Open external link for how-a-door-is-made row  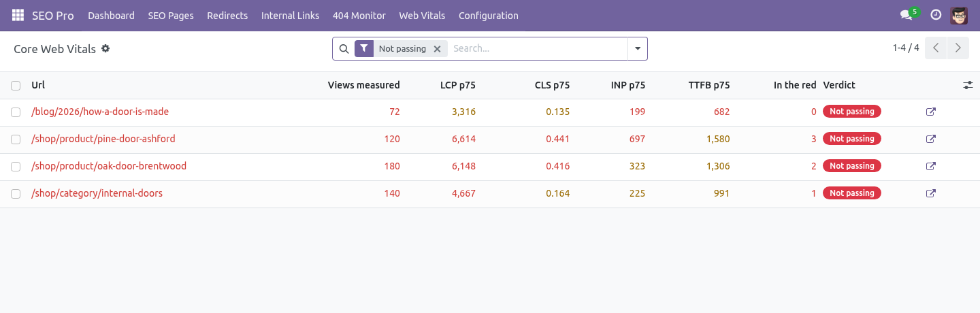[931, 112]
